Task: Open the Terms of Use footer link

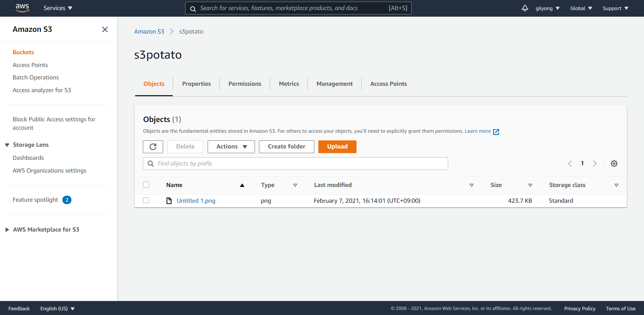Action: (621, 309)
